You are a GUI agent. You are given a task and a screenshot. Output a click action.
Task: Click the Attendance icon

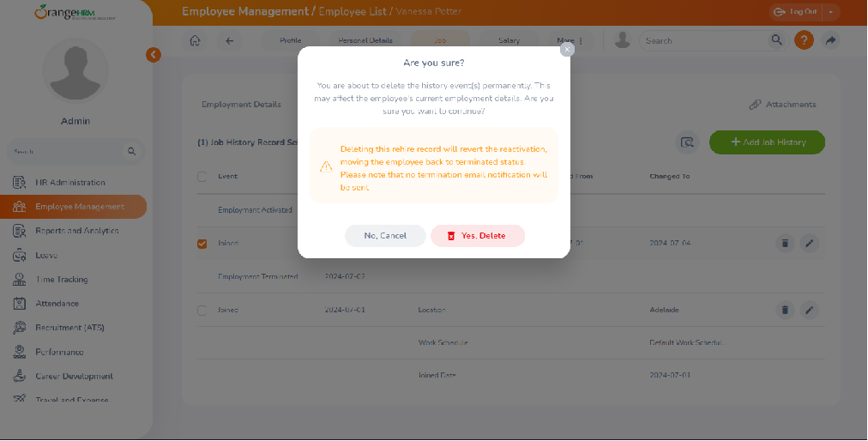pyautogui.click(x=20, y=303)
